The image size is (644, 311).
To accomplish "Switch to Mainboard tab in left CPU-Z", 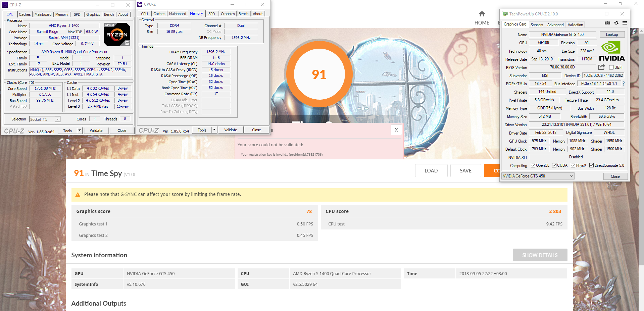I will pos(43,14).
